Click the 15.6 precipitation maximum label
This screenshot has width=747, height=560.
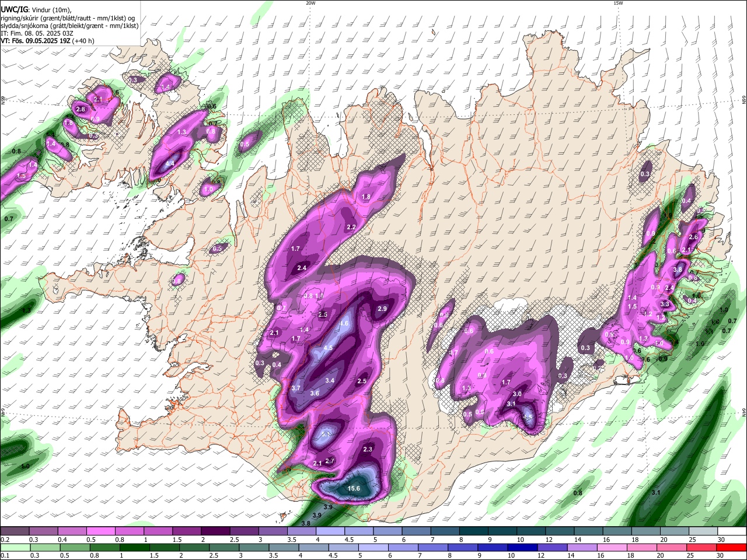pos(354,489)
